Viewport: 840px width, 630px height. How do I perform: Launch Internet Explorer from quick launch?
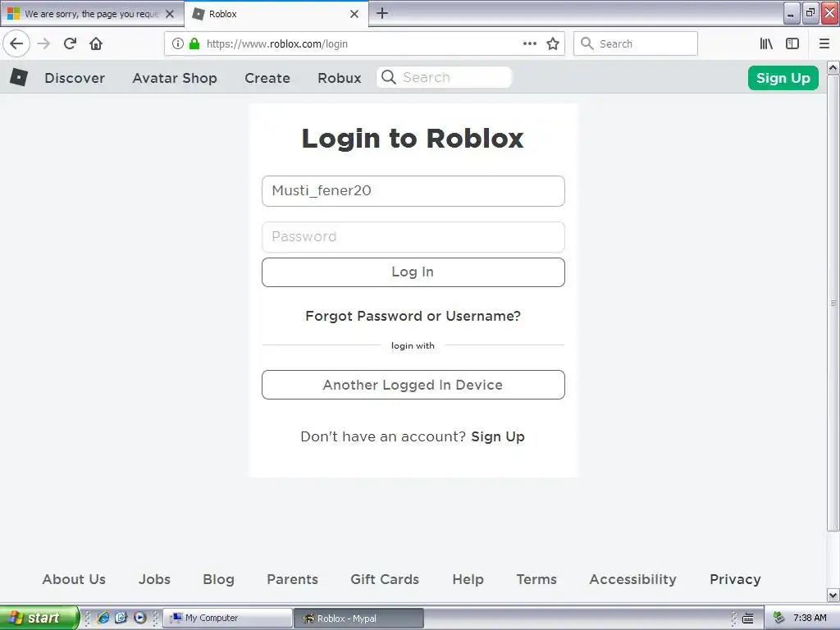point(103,618)
